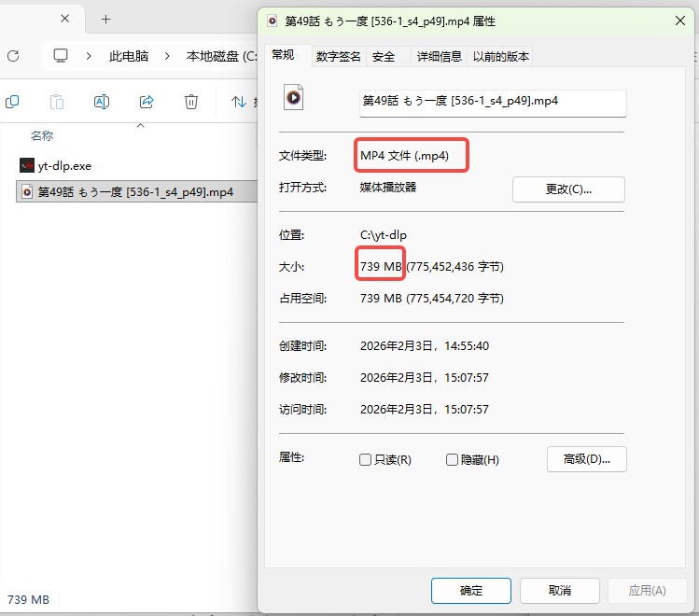Select 本地磁盘 (C: in the breadcrumb
The width and height of the screenshot is (699, 616).
[x=221, y=56]
